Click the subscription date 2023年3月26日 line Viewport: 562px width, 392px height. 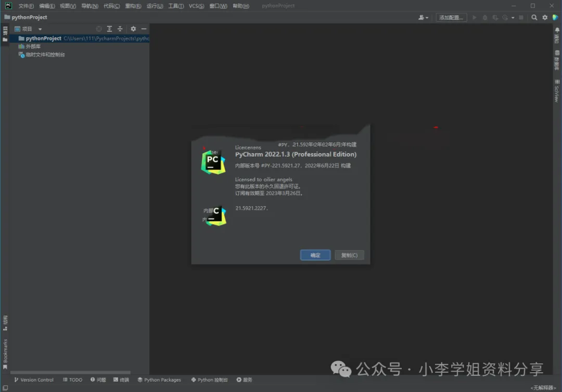coord(269,193)
